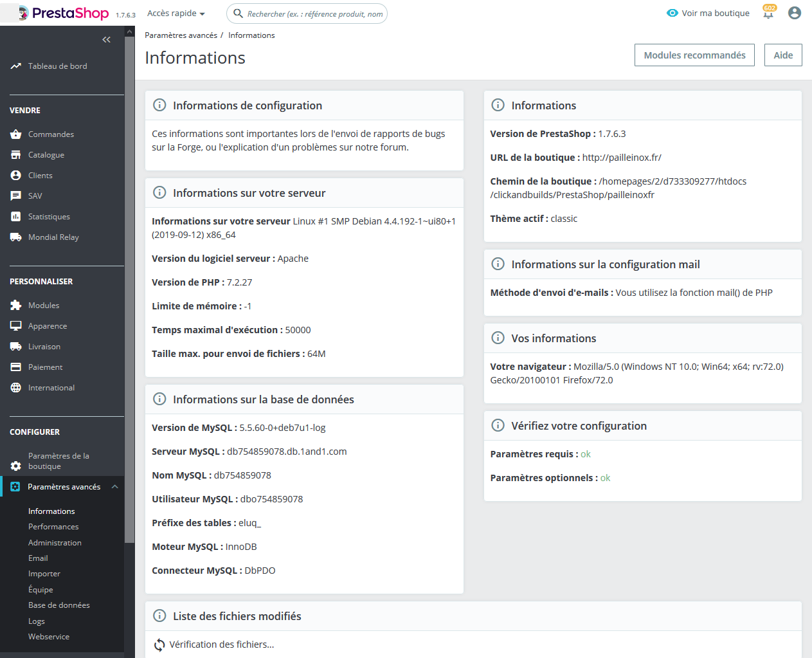Screen dimensions: 812x658
Task: Click the Modules recommandés button
Action: pos(694,55)
